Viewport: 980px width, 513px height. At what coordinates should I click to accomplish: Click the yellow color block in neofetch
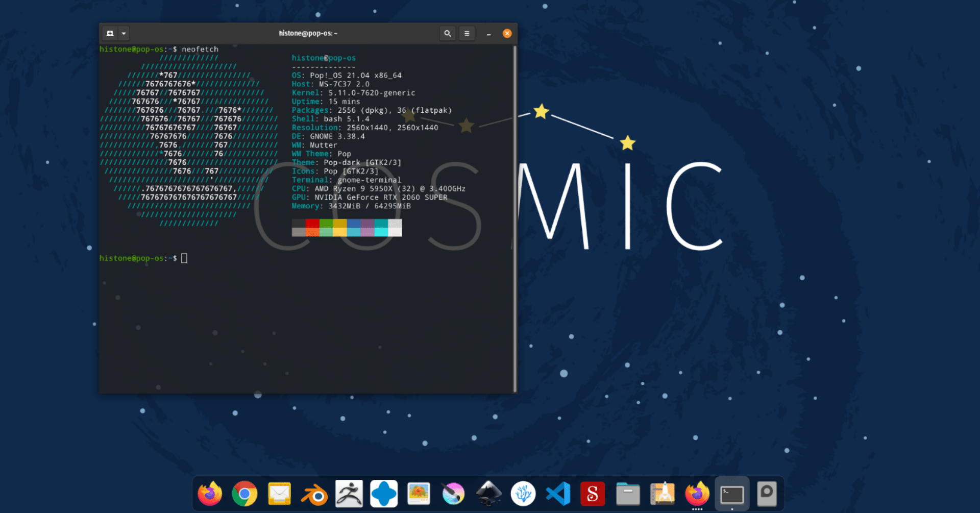click(x=340, y=224)
